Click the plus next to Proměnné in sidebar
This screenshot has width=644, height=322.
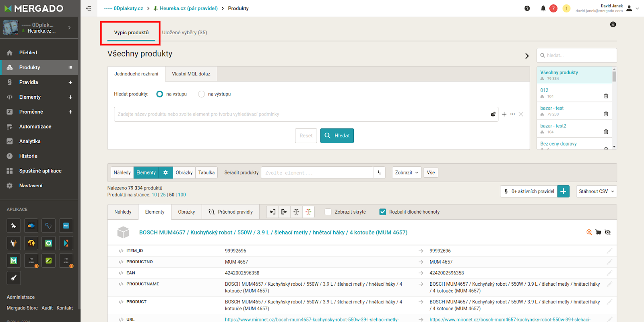(x=70, y=112)
